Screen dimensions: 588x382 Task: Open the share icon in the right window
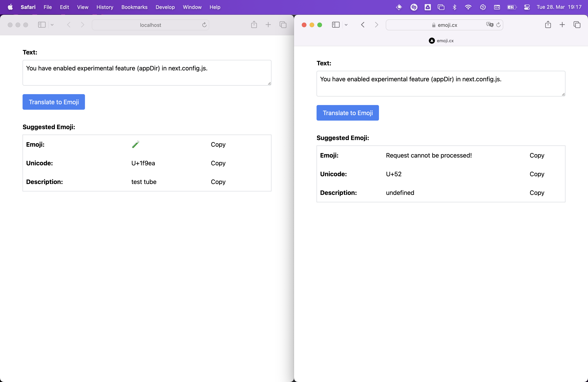point(548,25)
